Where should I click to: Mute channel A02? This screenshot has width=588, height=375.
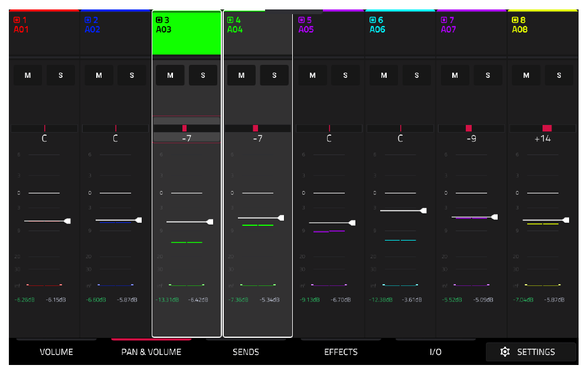[x=99, y=75]
